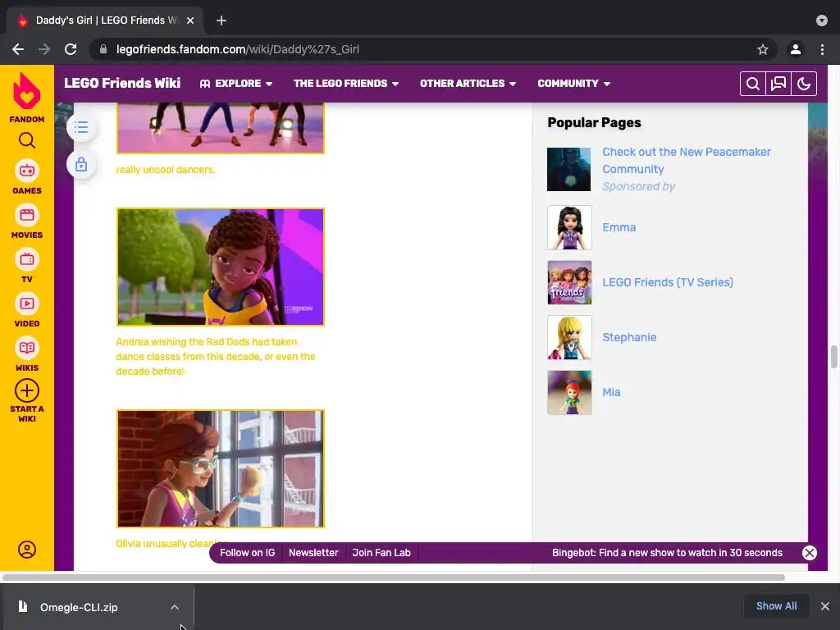Expand the Other Articles menu
This screenshot has width=840, height=630.
[468, 84]
